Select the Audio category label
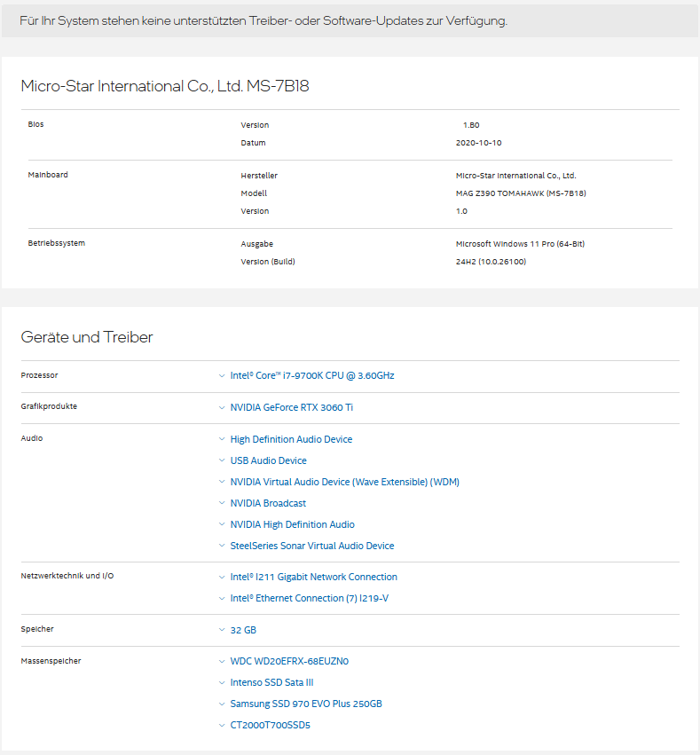 point(31,437)
